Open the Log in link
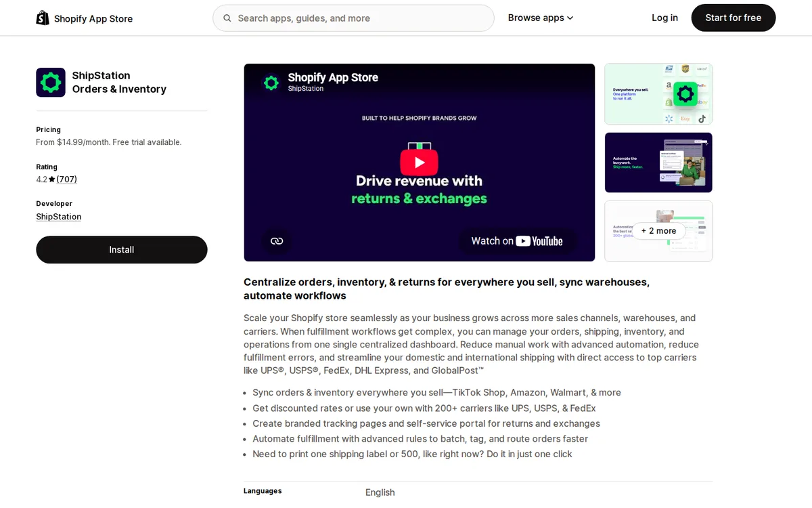812x508 pixels. point(664,18)
